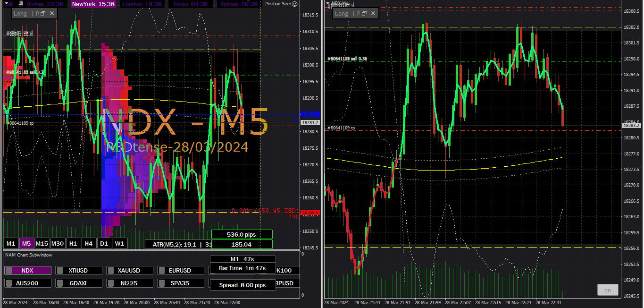Toggle the AUS200 symbol checkbox
Viewport: 644px width, 308px height.
[9, 283]
